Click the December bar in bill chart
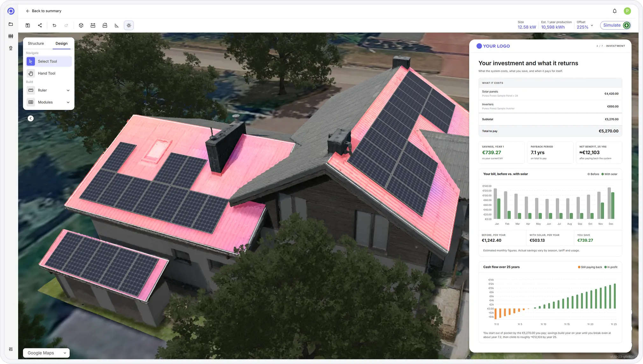Image resolution: width=643 pixels, height=364 pixels. coord(611,203)
